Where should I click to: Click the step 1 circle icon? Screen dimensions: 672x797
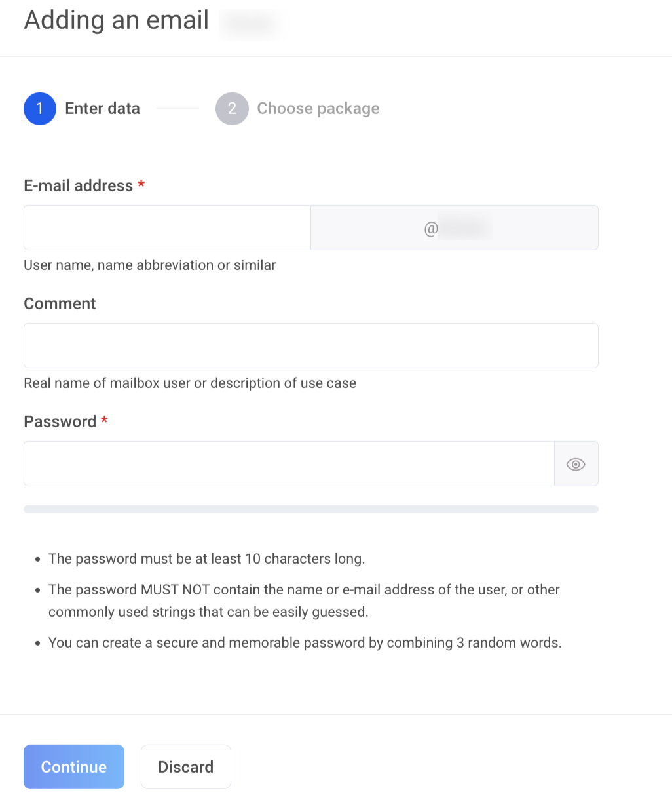click(x=40, y=109)
